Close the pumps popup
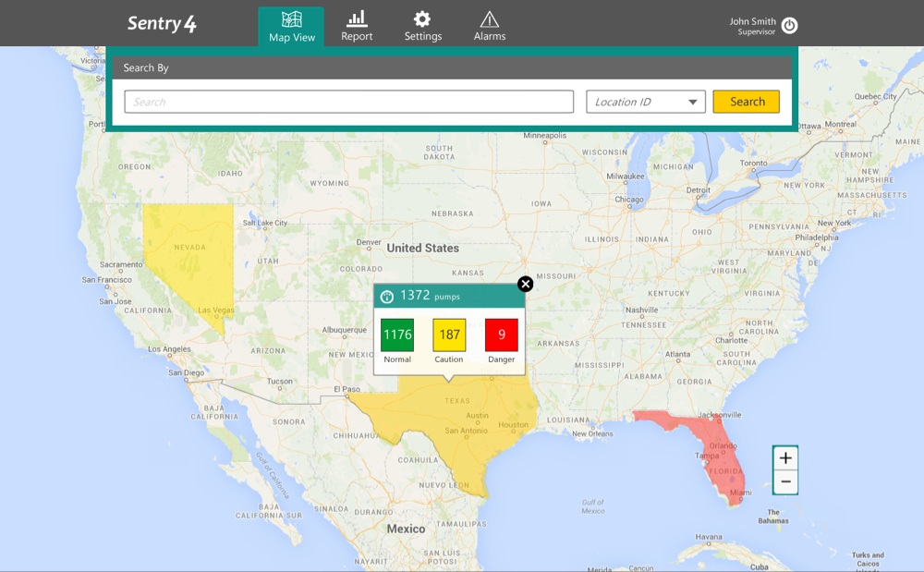This screenshot has width=924, height=572. [x=525, y=284]
